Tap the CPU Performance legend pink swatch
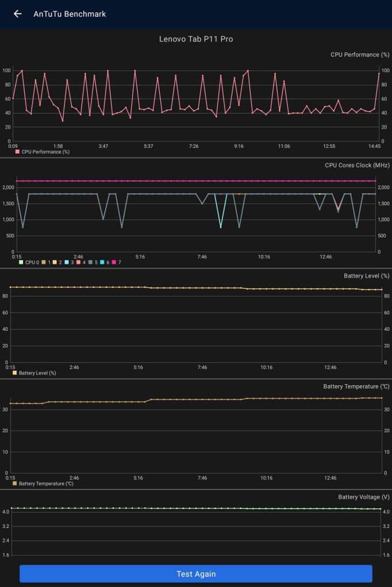Screen dimensions: 392x587 pos(17,151)
